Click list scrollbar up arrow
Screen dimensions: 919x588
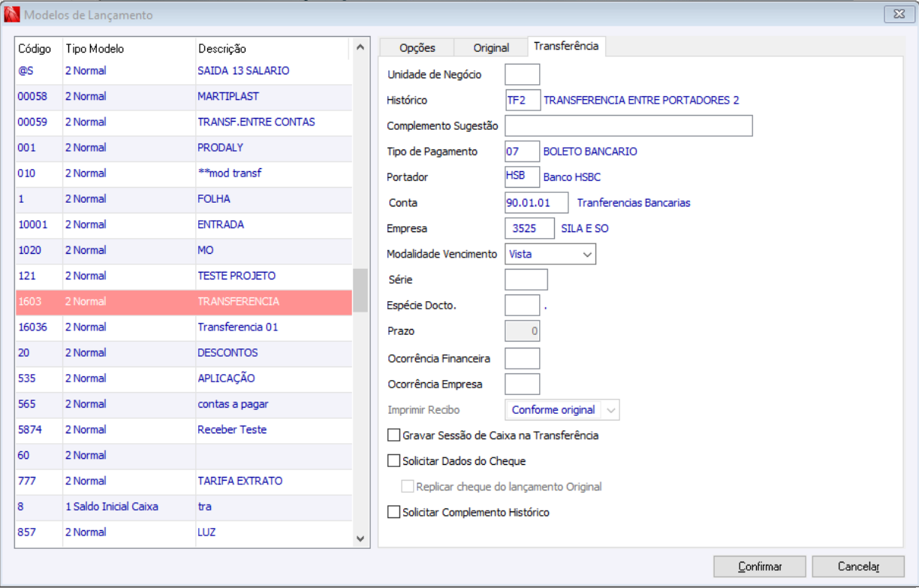click(x=360, y=47)
